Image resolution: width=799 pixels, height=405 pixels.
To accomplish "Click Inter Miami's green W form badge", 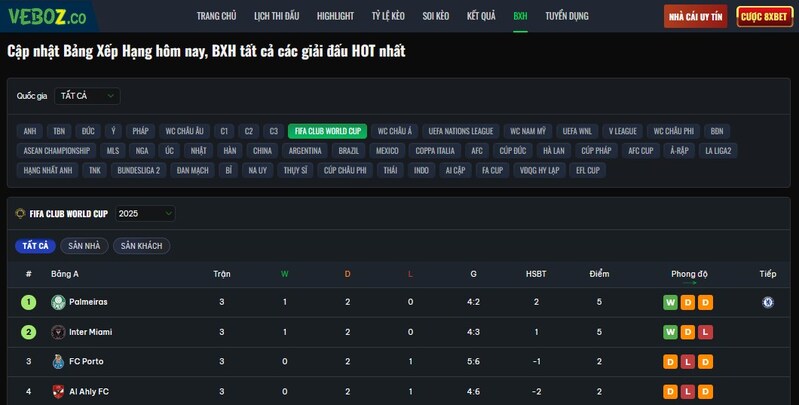I will tap(670, 332).
